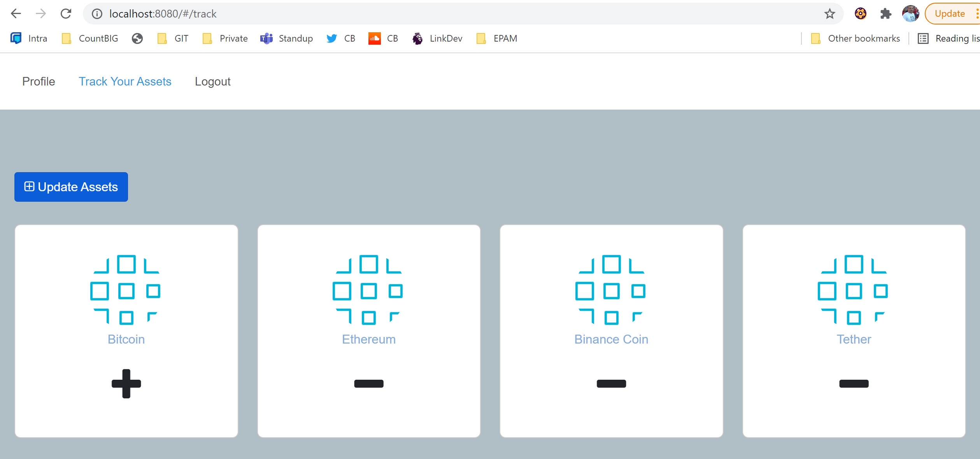Click the Update Assets button
Viewport: 980px width, 459px height.
coord(71,187)
